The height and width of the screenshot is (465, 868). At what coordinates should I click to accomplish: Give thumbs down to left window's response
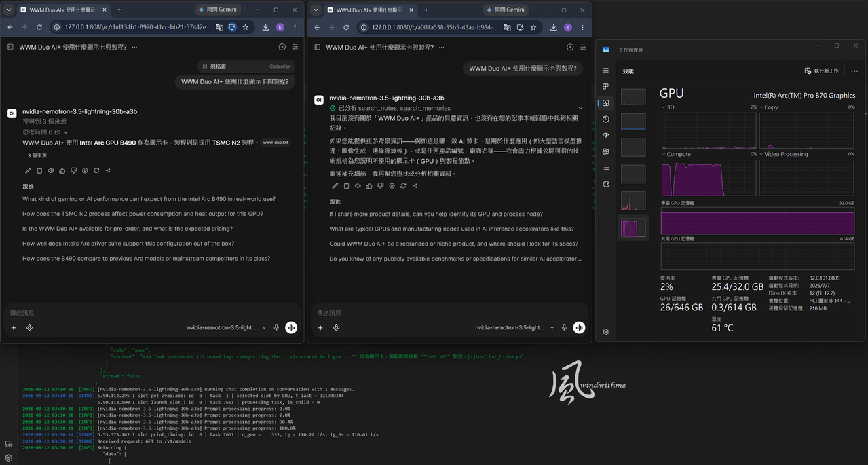(x=74, y=170)
